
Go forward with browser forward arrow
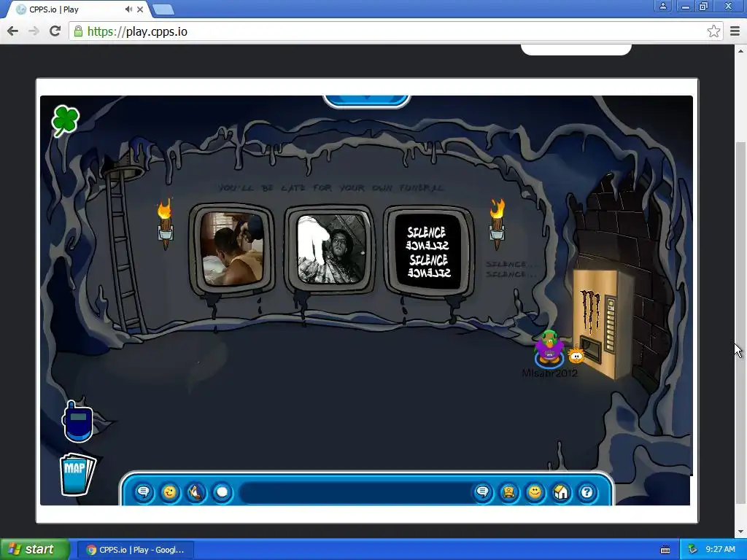(x=34, y=31)
